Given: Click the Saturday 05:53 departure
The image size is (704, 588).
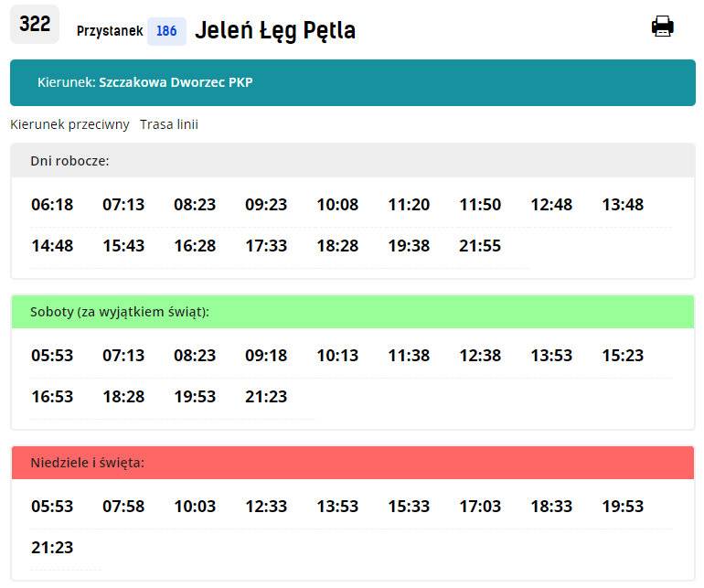Looking at the screenshot, I should pyautogui.click(x=52, y=356).
